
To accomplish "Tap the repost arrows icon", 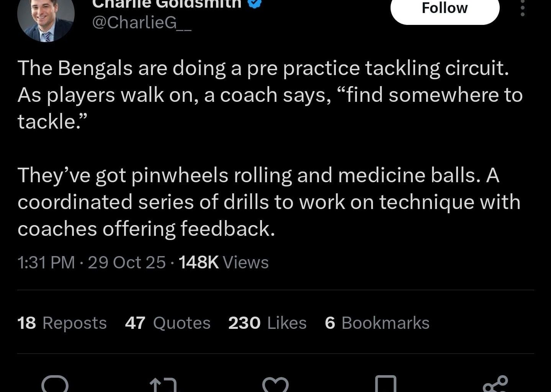I will [163, 385].
